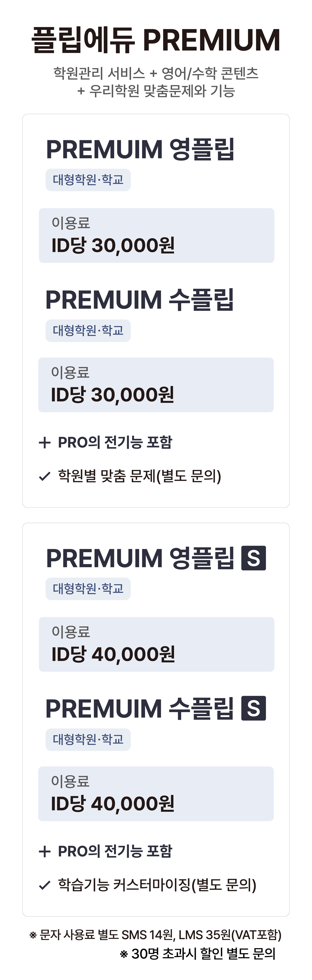The width and height of the screenshot is (312, 980).
Task: Select the ID당 30,000원 box under PREMUIM 수플립
Action: [x=156, y=385]
